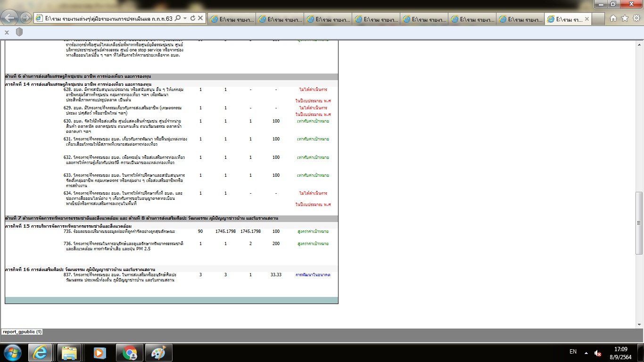Switch to the fourth browser tab
The height and width of the screenshot is (362, 644).
coord(376,19)
